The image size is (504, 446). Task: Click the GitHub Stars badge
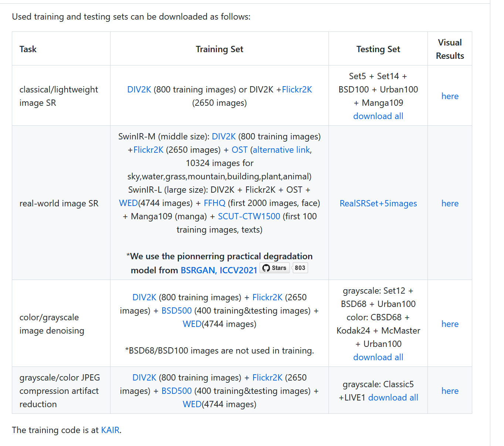275,268
